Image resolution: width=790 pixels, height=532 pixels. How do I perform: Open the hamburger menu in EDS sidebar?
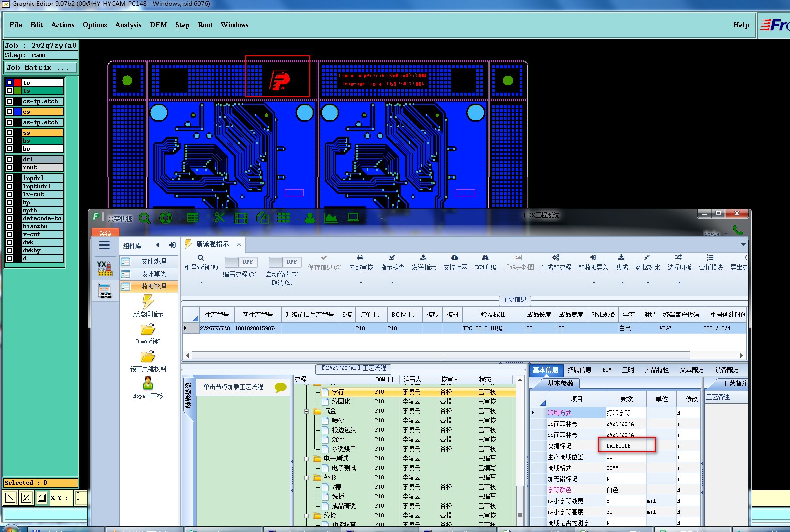tap(104, 245)
